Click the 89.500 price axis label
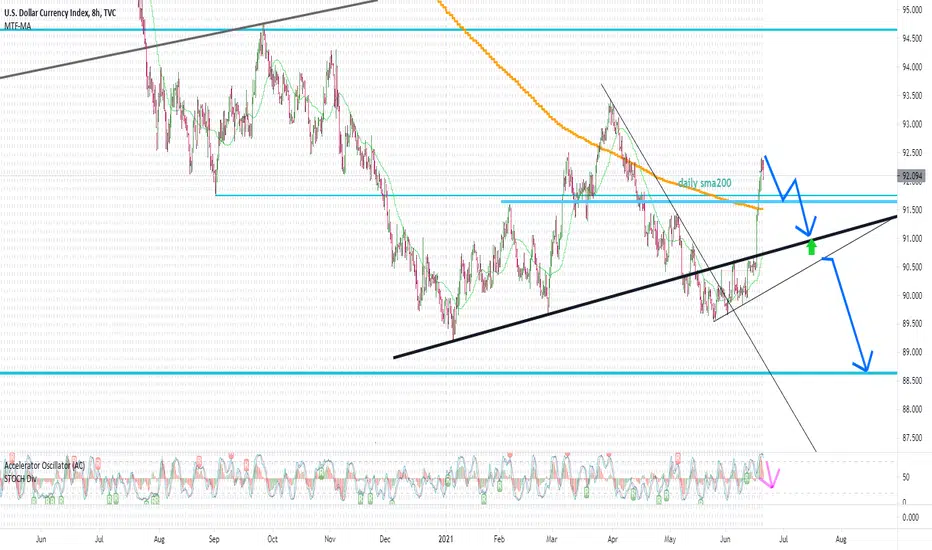This screenshot has width=932, height=550. pyautogui.click(x=912, y=323)
